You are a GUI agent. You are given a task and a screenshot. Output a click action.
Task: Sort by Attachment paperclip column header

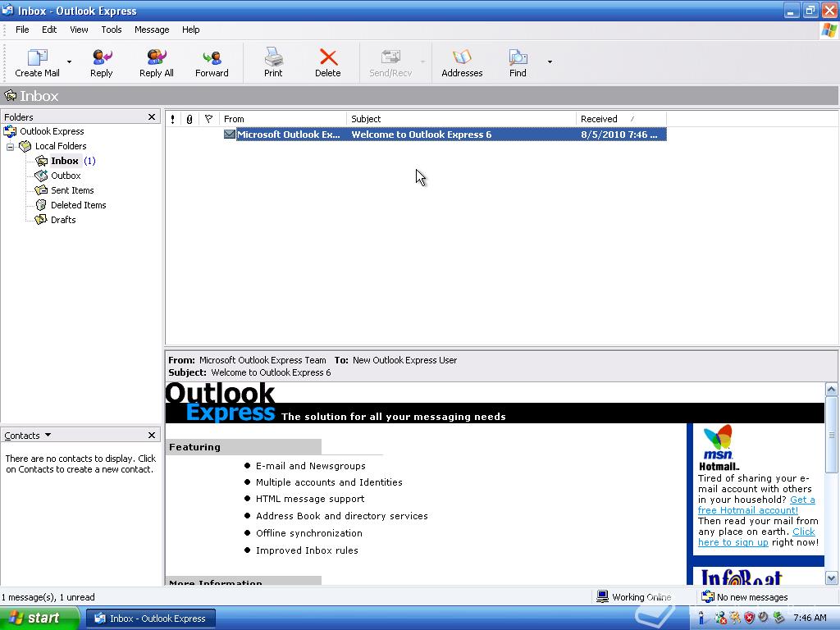pyautogui.click(x=189, y=119)
